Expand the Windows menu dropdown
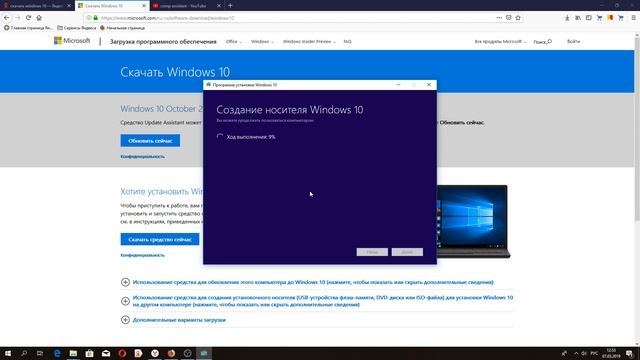The height and width of the screenshot is (360, 640). click(262, 42)
